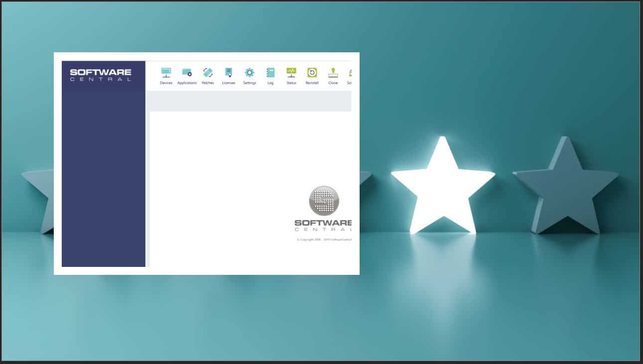
Task: Click the Settings label text
Action: [x=249, y=83]
